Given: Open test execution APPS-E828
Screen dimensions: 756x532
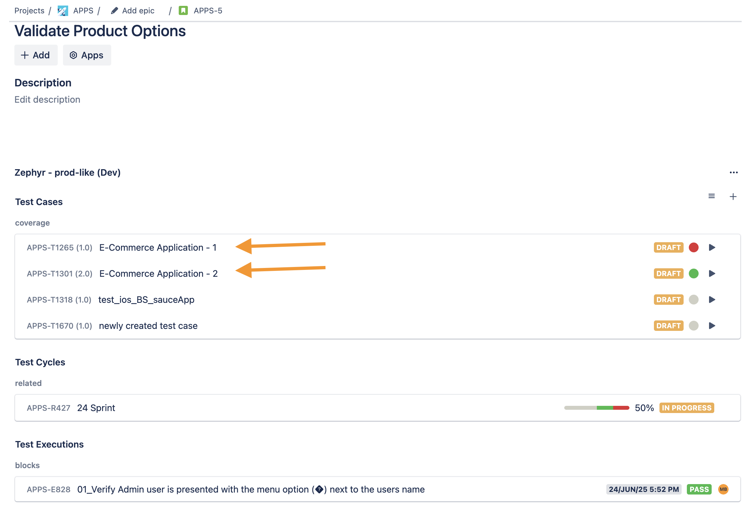Looking at the screenshot, I should click(x=48, y=489).
